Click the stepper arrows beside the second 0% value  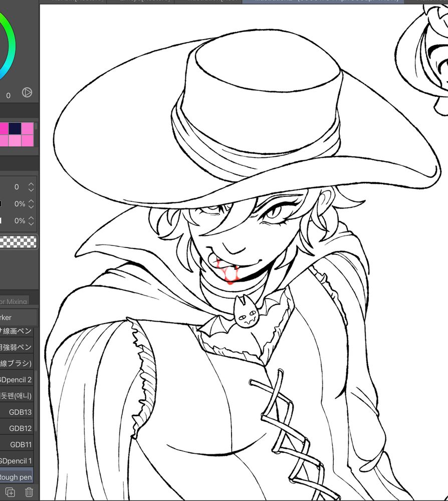[31, 221]
